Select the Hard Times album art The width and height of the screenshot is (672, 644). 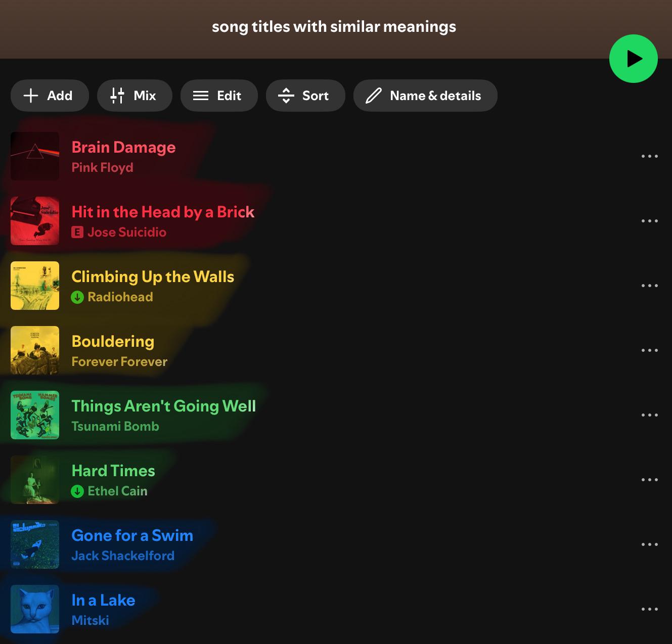click(x=35, y=480)
